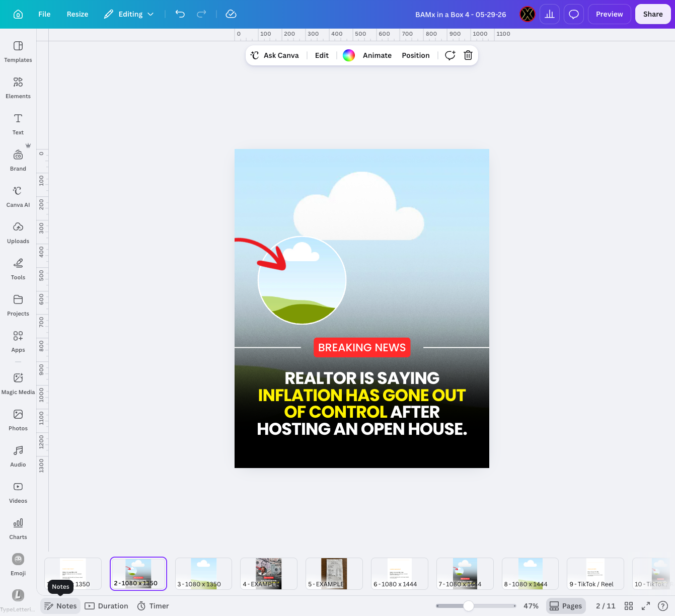The width and height of the screenshot is (675, 616).
Task: Enter fullscreen presentation mode
Action: (x=646, y=606)
